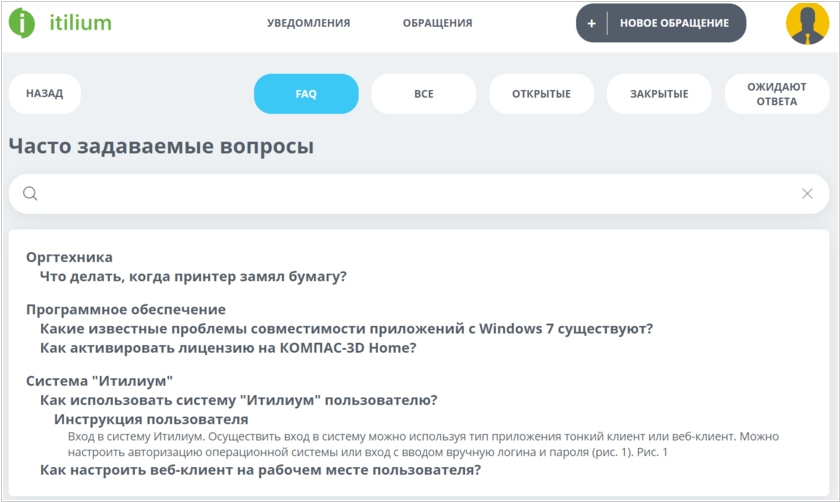Click the green itilium logo icon
The height and width of the screenshot is (502, 840).
coord(22,23)
